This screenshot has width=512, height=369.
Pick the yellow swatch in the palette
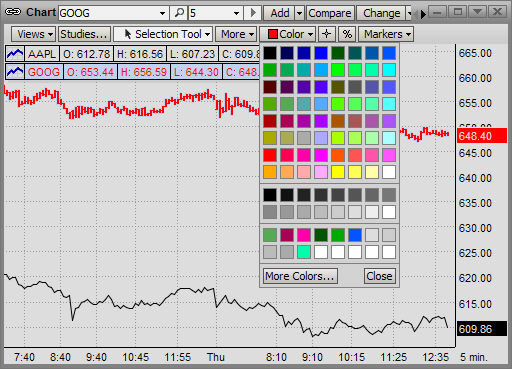coord(338,172)
